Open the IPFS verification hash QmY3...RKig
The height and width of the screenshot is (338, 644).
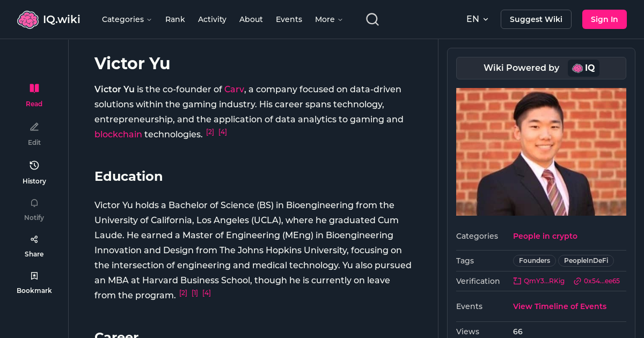point(538,281)
